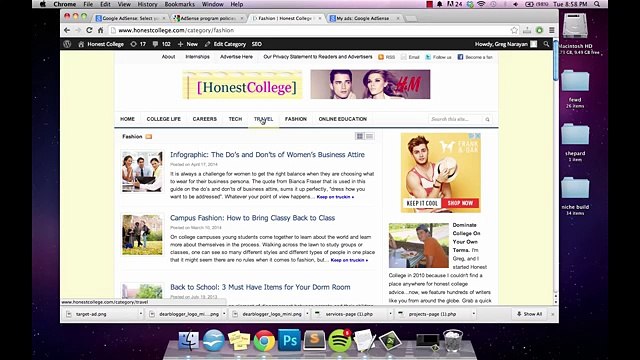Switch to the Google AdSense Select tab
This screenshot has height=360, width=640.
coord(130,18)
